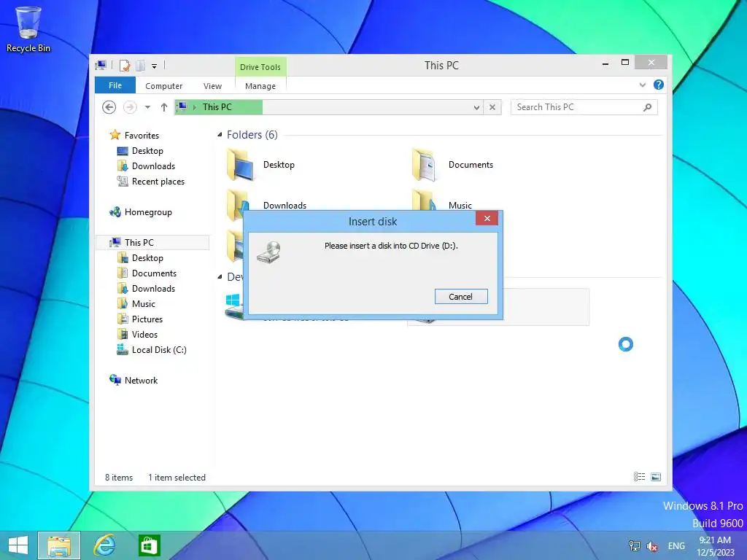Image resolution: width=747 pixels, height=560 pixels.
Task: Open the File ribbon tab
Action: point(115,85)
